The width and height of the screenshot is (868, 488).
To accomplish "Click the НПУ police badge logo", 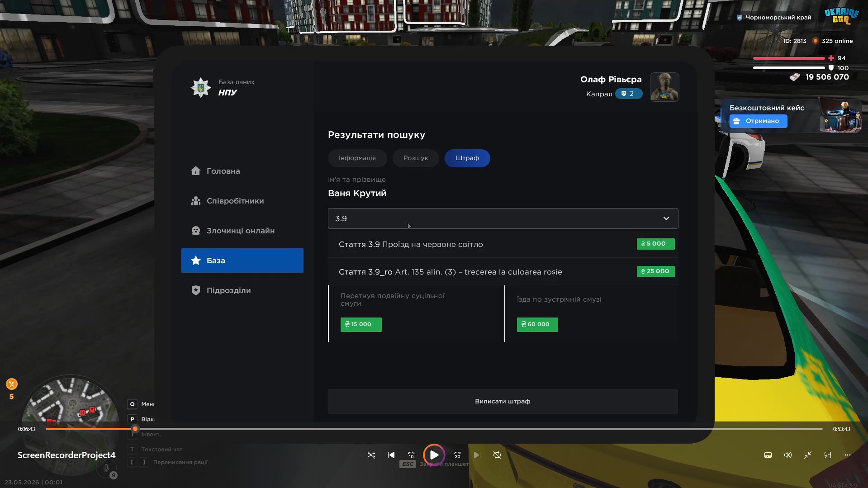I will 200,87.
